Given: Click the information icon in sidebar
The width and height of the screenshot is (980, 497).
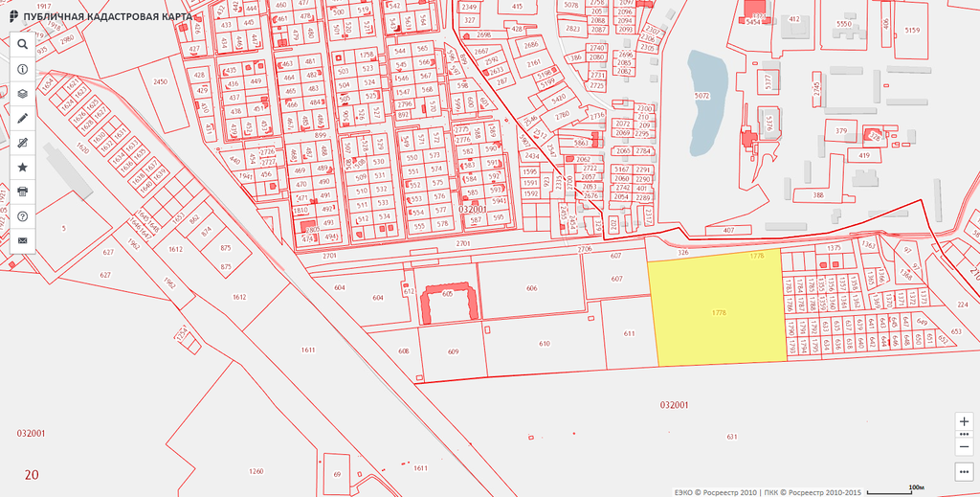Looking at the screenshot, I should pos(22,70).
